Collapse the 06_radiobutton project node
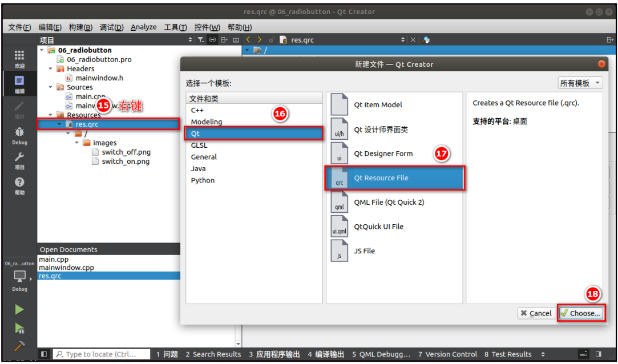The width and height of the screenshot is (618, 364). pyautogui.click(x=42, y=50)
